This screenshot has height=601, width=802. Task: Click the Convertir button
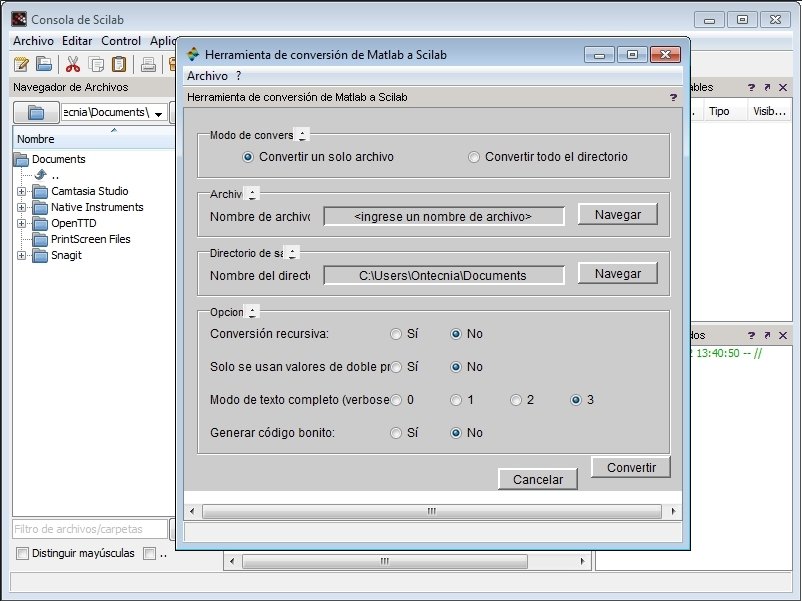tap(631, 468)
